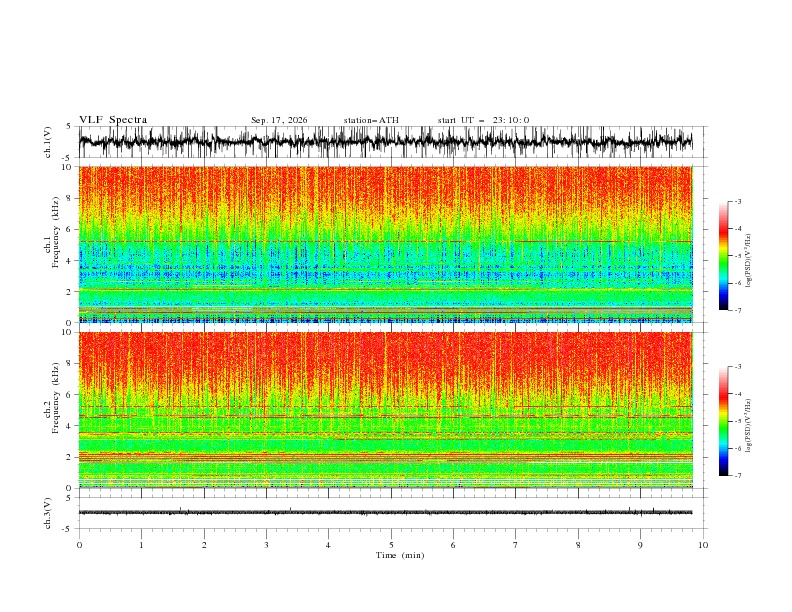Screen dimensions: 792x612
Task: Click the VLF Spectra title text
Action: coord(113,120)
